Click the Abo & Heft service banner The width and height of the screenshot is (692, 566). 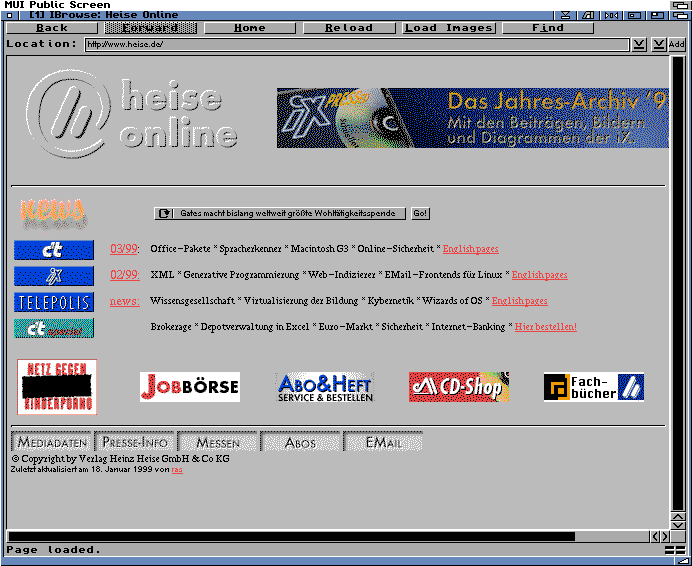pyautogui.click(x=324, y=387)
